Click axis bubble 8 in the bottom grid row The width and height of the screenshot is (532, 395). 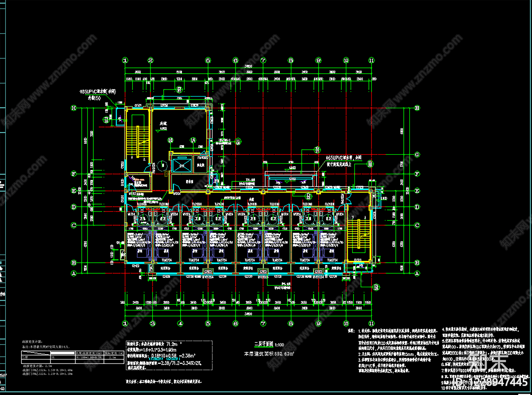[x=291, y=323]
